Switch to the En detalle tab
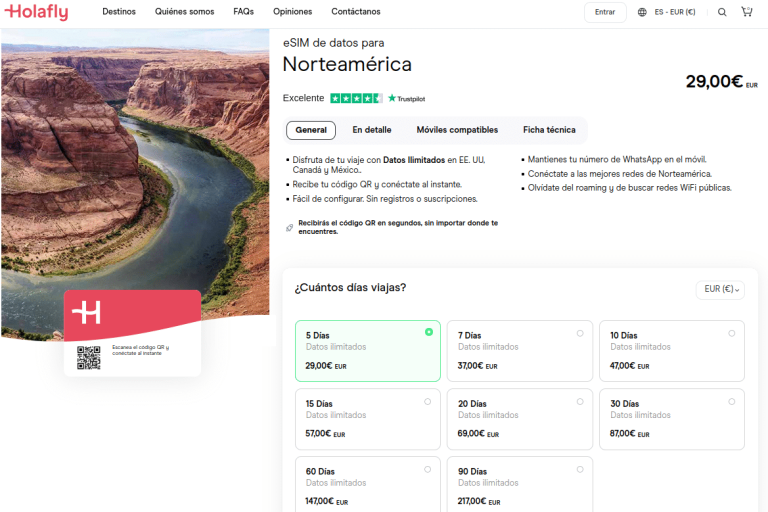The image size is (768, 512). point(371,130)
